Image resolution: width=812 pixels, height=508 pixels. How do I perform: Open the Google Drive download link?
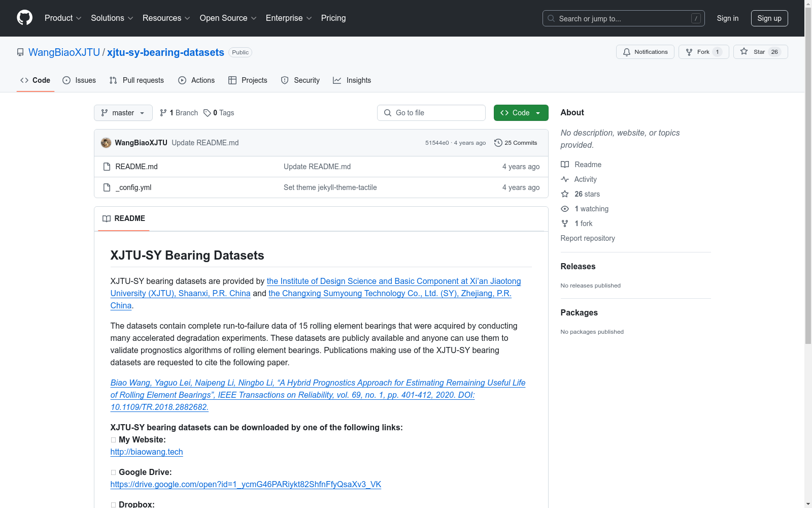pos(246,484)
